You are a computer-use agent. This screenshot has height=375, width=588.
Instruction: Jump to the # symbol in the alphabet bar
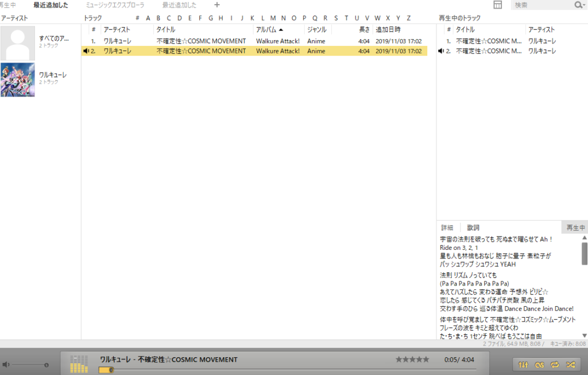tap(138, 18)
